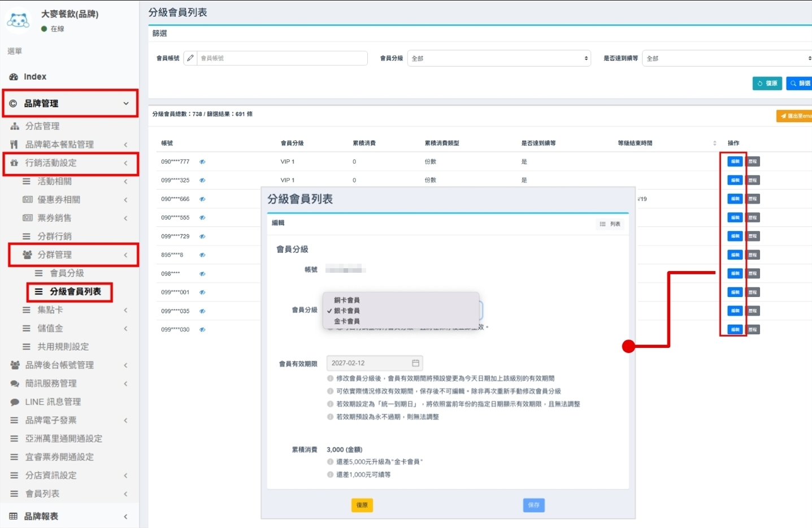Toggle eye icon for account 090****777
This screenshot has width=812, height=528.
click(x=202, y=162)
